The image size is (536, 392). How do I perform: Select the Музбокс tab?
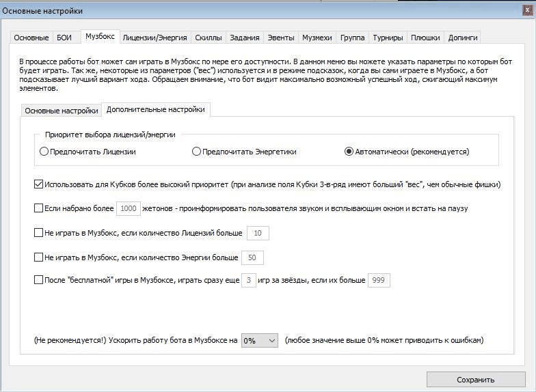point(100,37)
